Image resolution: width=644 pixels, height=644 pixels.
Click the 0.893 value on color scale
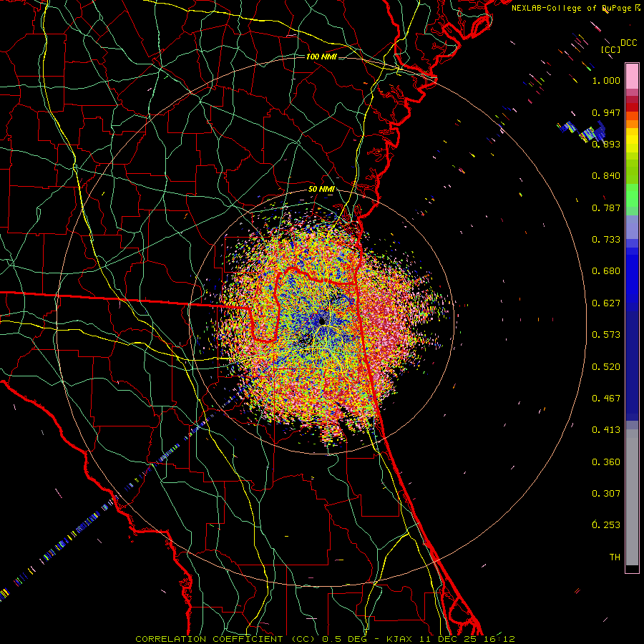(606, 144)
